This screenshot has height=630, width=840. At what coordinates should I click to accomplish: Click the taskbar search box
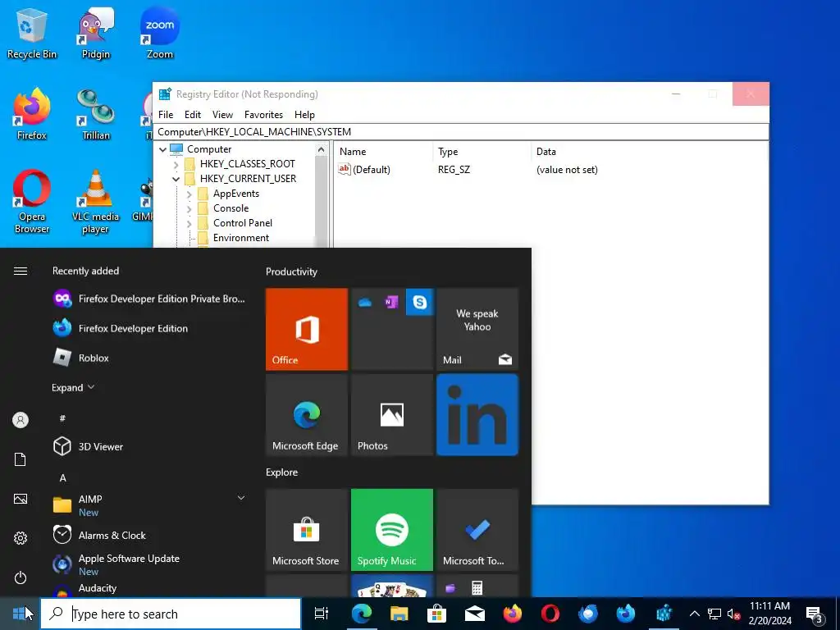click(x=171, y=614)
